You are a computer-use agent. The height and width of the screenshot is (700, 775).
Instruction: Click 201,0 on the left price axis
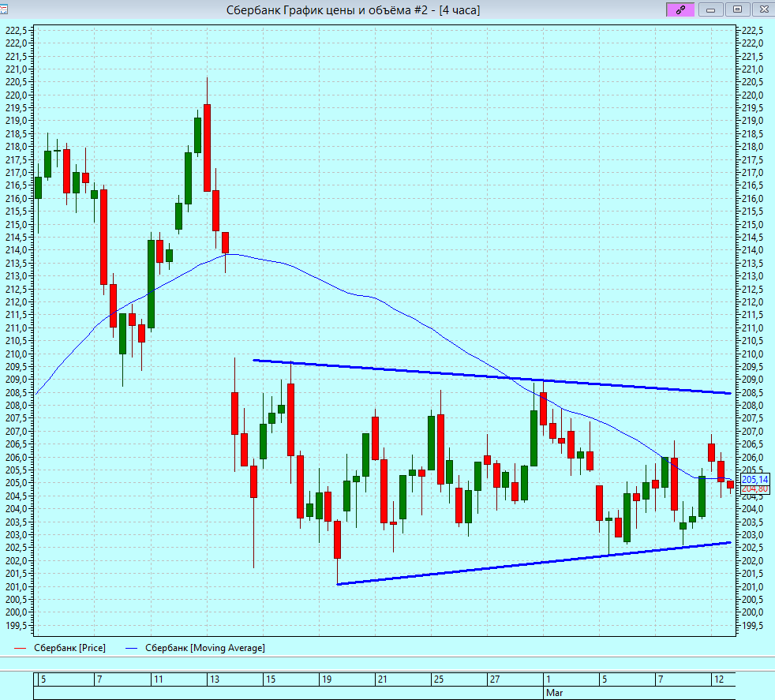pos(17,587)
